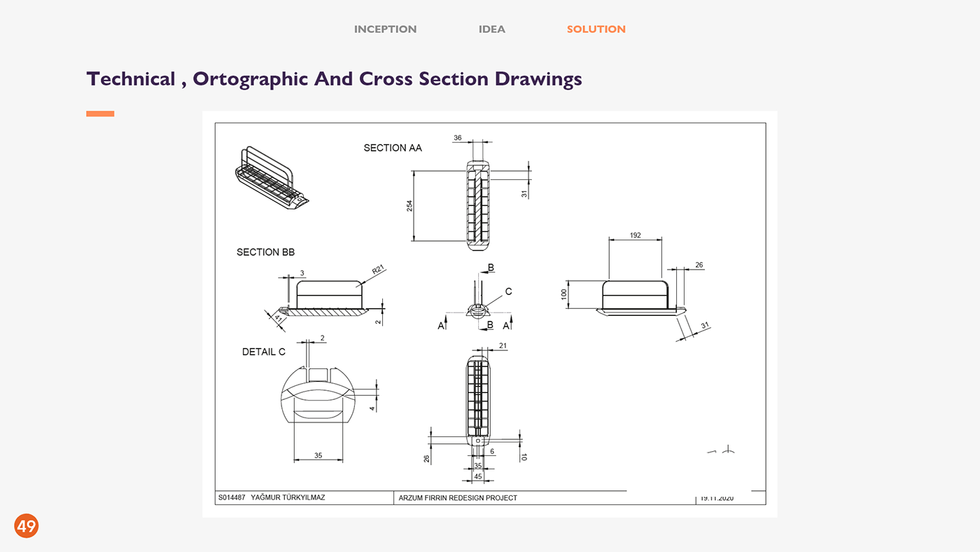Click the page number 49 badge

click(x=27, y=525)
